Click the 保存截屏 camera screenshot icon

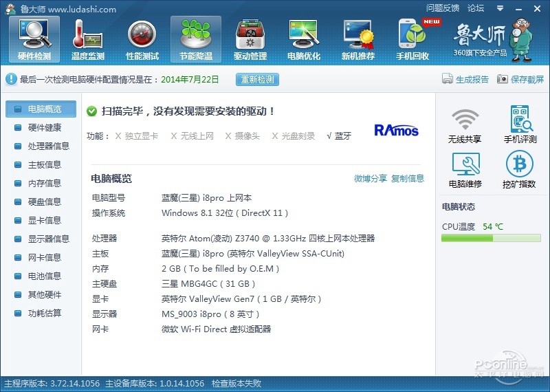[x=503, y=79]
